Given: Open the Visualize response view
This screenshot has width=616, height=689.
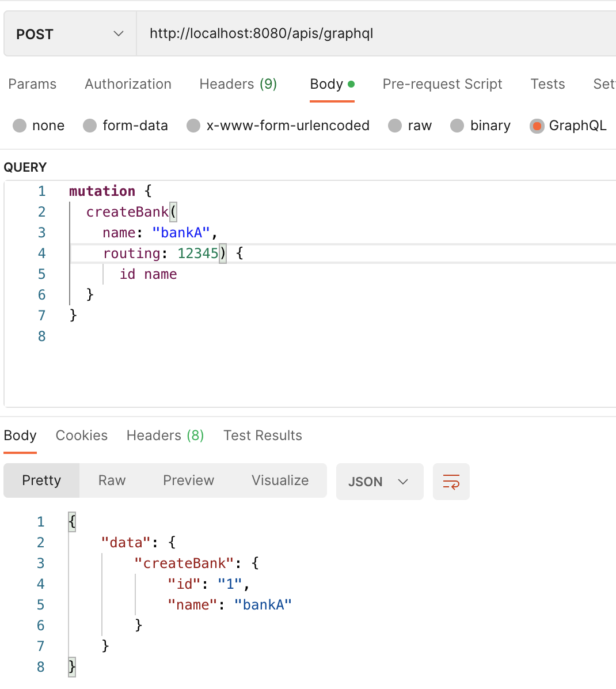Looking at the screenshot, I should [280, 480].
